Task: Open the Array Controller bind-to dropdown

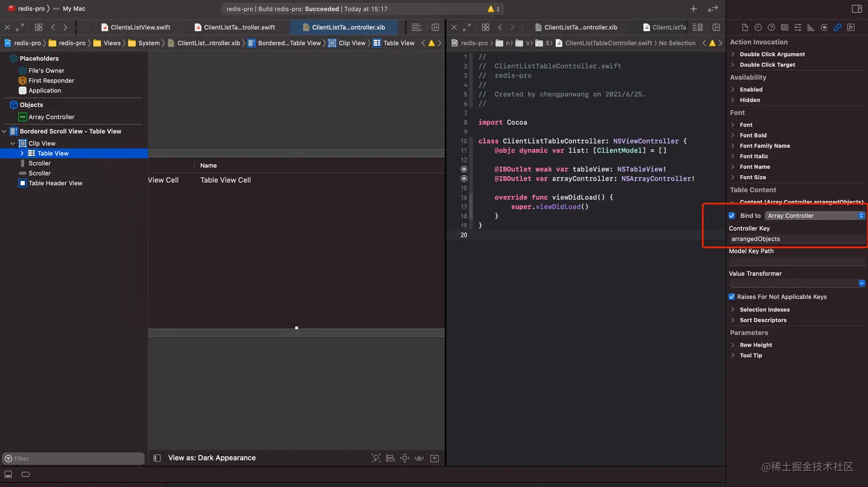Action: (x=815, y=216)
